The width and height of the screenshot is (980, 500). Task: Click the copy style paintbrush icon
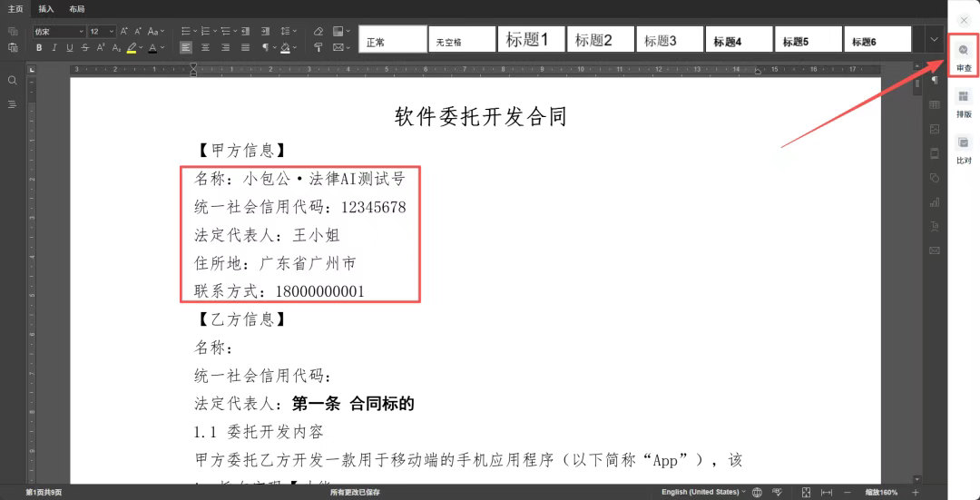click(x=318, y=47)
